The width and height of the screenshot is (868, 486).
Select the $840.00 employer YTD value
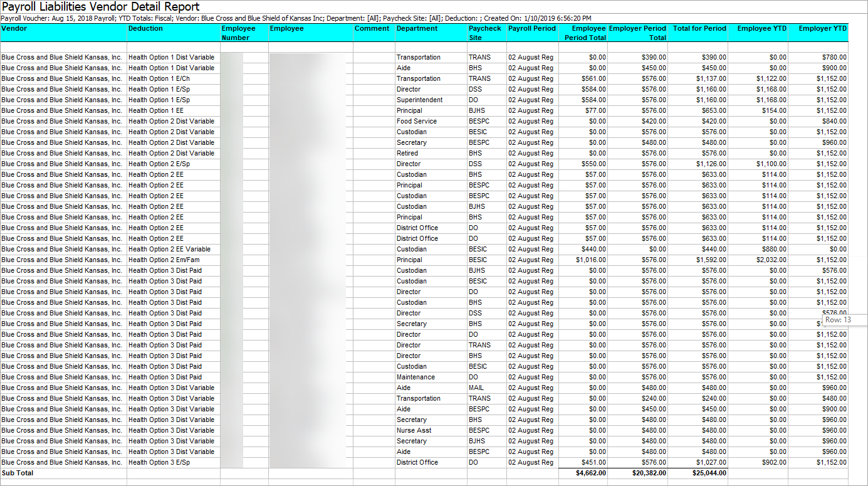click(x=834, y=122)
